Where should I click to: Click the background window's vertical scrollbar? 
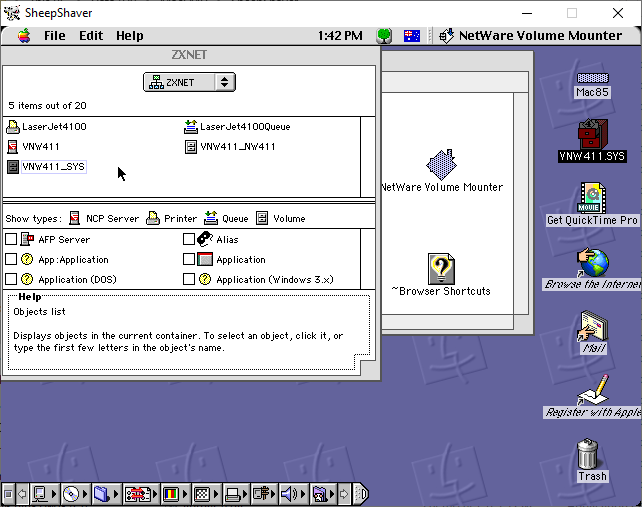521,204
